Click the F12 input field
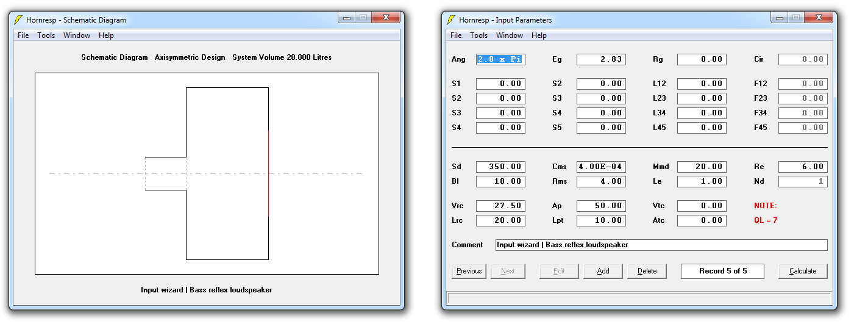868x329 pixels. [x=803, y=84]
